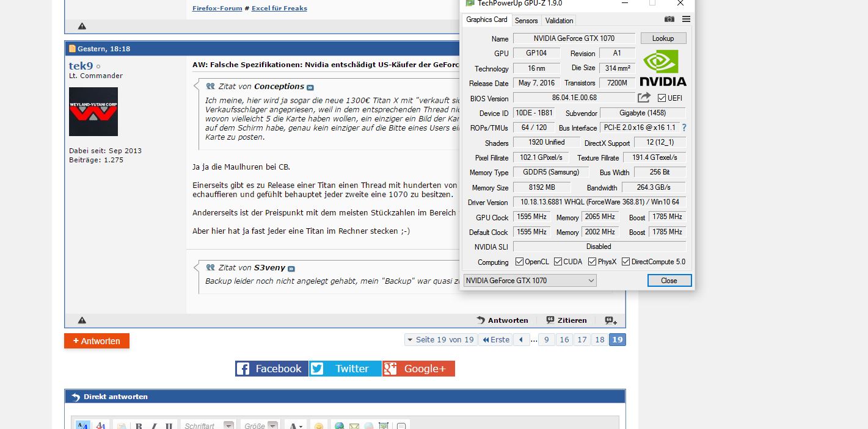
Task: Click the post icon beside Gestern, 18:18
Action: click(72, 49)
